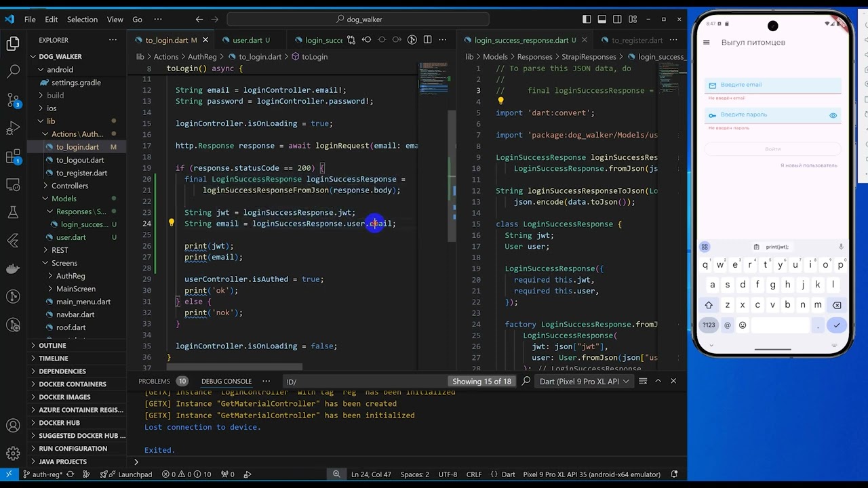
Task: Click the Pixel 9 Pro XL device selector in status bar
Action: pos(593,474)
